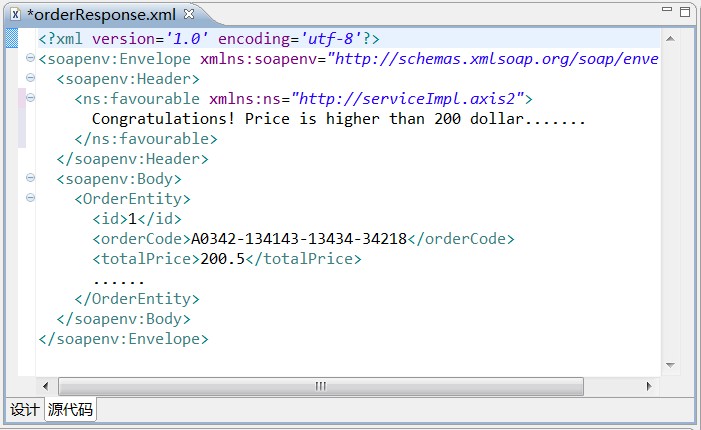The width and height of the screenshot is (701, 430).
Task: Click the xml version declaration line
Action: click(209, 39)
